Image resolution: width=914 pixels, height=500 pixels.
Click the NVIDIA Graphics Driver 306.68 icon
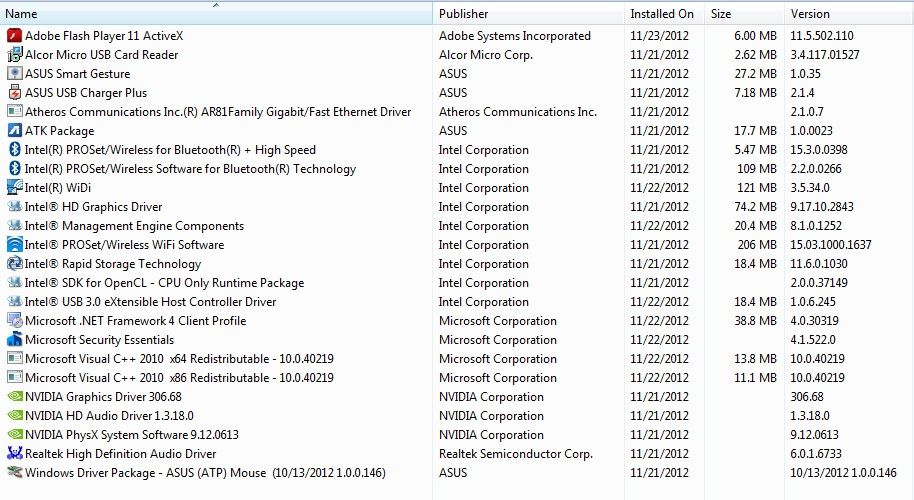click(x=15, y=397)
